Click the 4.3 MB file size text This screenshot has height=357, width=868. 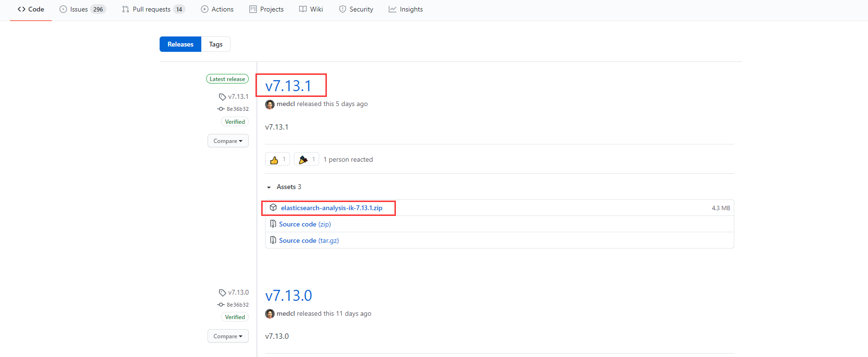(x=721, y=208)
